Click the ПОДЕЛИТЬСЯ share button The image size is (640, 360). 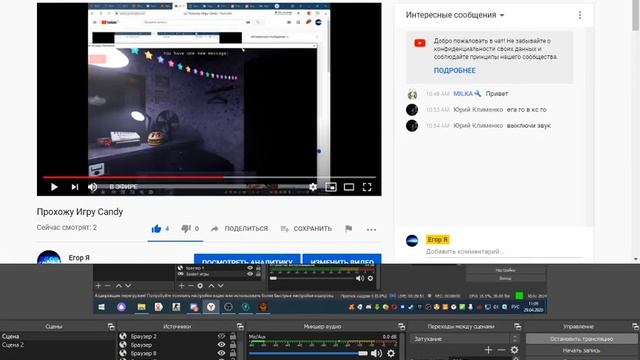[x=239, y=229]
